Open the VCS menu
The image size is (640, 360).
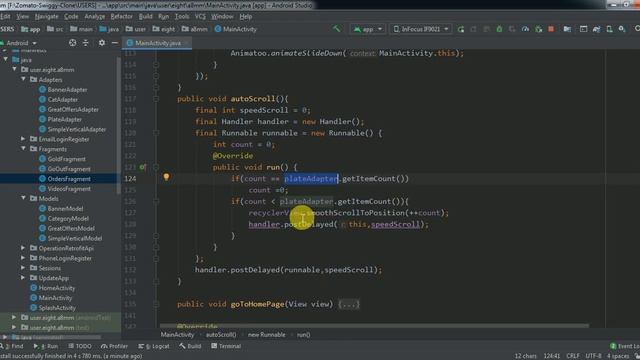click(x=200, y=16)
